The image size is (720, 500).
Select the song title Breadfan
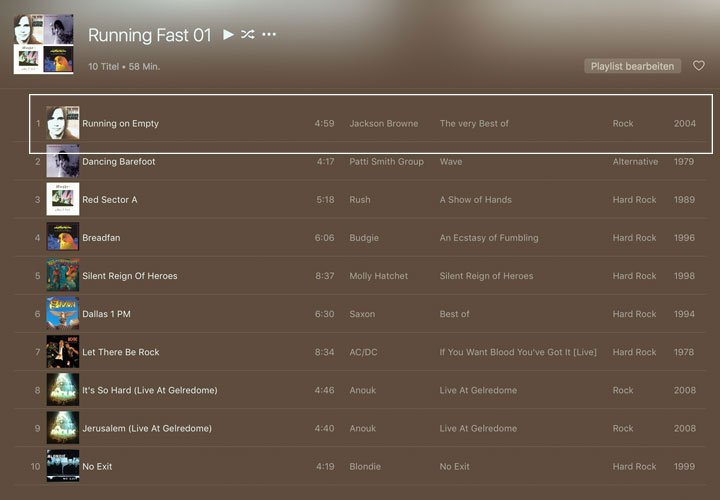coord(101,238)
